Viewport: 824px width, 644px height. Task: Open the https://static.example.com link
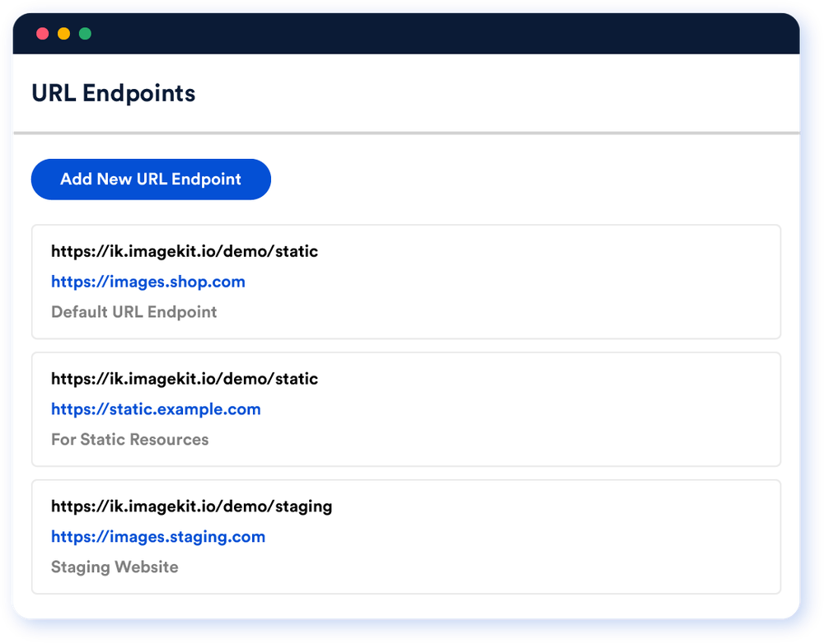click(x=156, y=409)
